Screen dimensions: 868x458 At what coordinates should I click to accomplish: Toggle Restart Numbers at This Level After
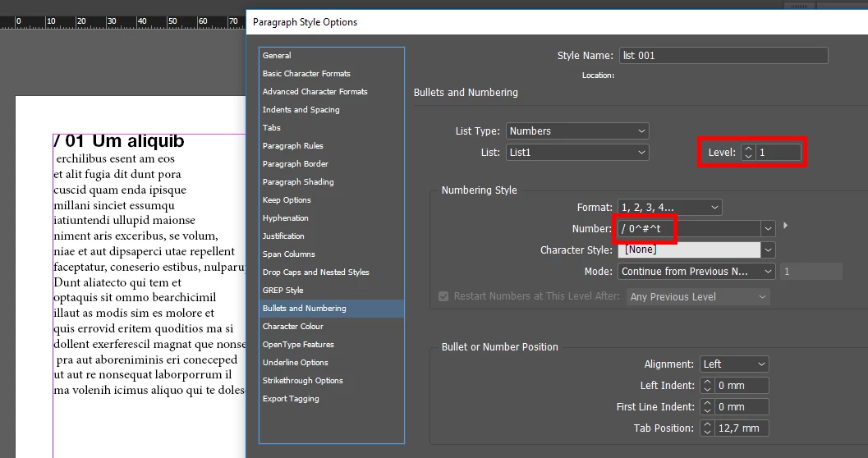point(443,296)
